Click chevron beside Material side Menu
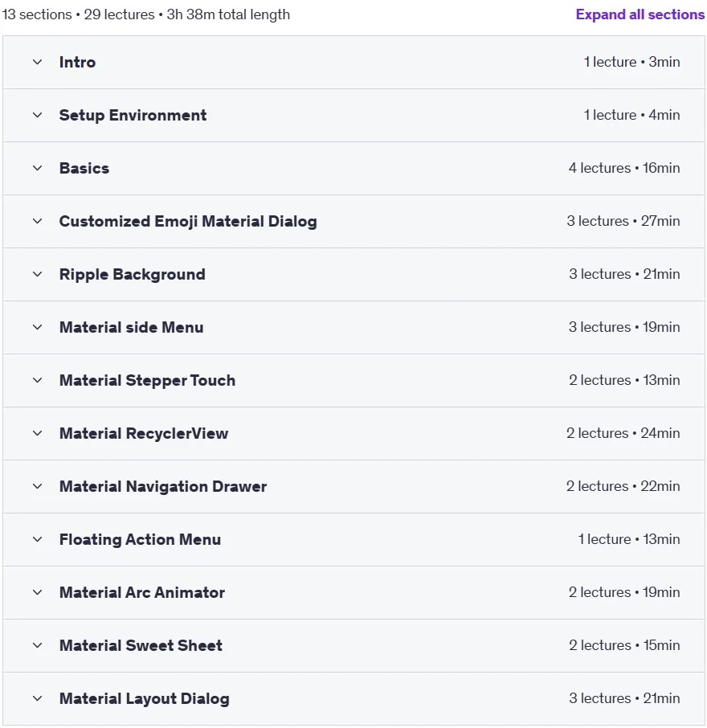 [38, 327]
